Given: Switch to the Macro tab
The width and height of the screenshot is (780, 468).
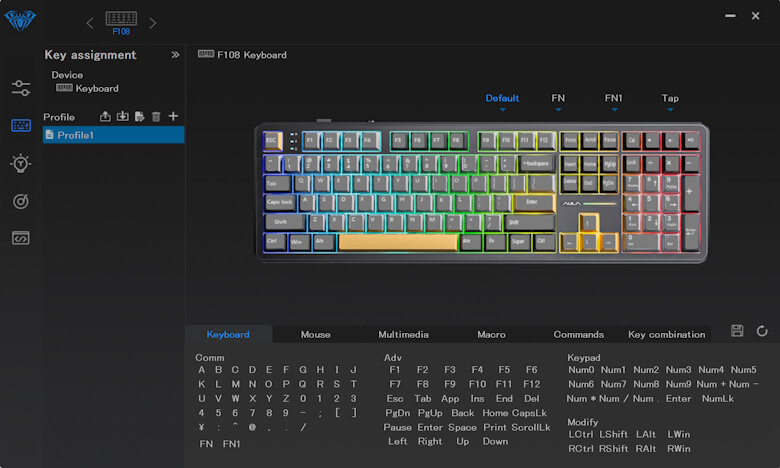Looking at the screenshot, I should [x=491, y=334].
